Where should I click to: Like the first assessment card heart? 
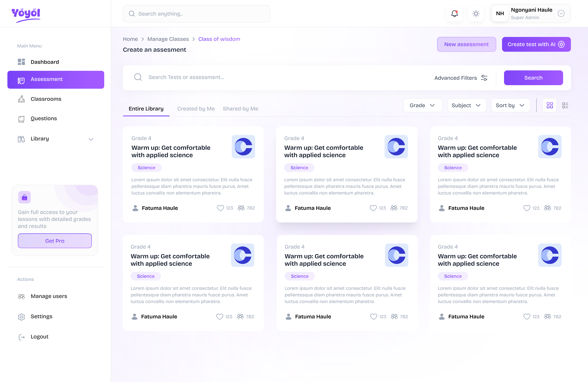coord(220,208)
